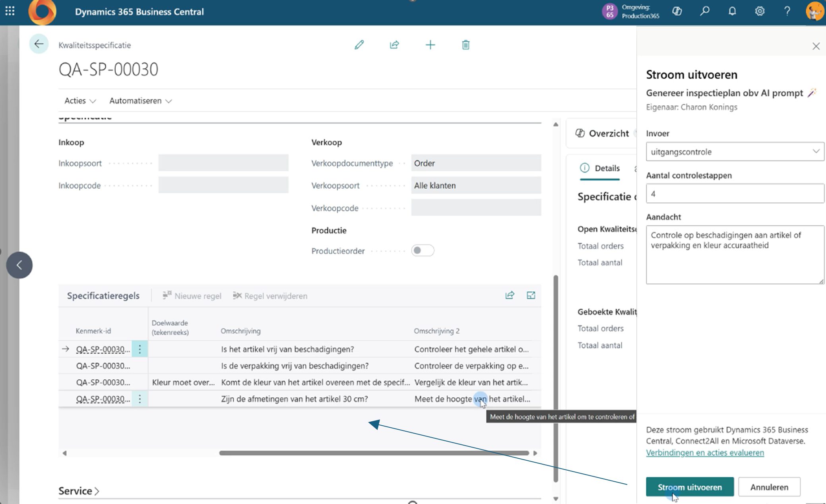Click the Dynamics 365 logo icon
Screen dimensions: 826x504
click(42, 12)
